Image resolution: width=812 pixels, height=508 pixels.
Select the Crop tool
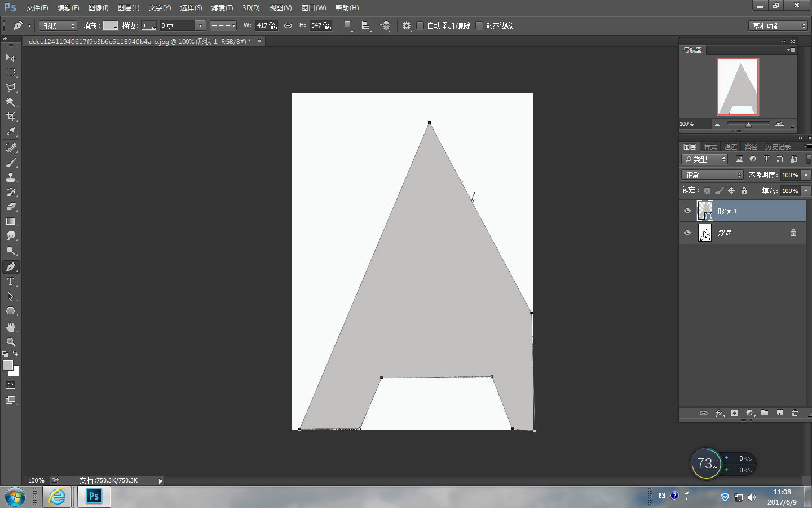tap(11, 117)
